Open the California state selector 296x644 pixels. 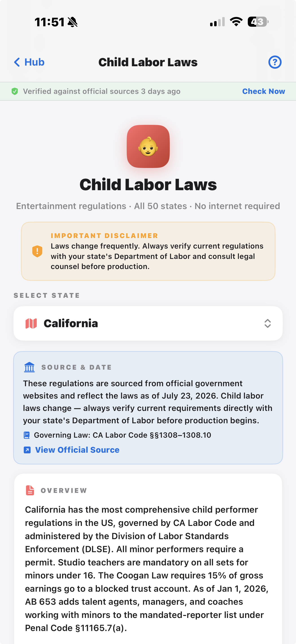148,323
